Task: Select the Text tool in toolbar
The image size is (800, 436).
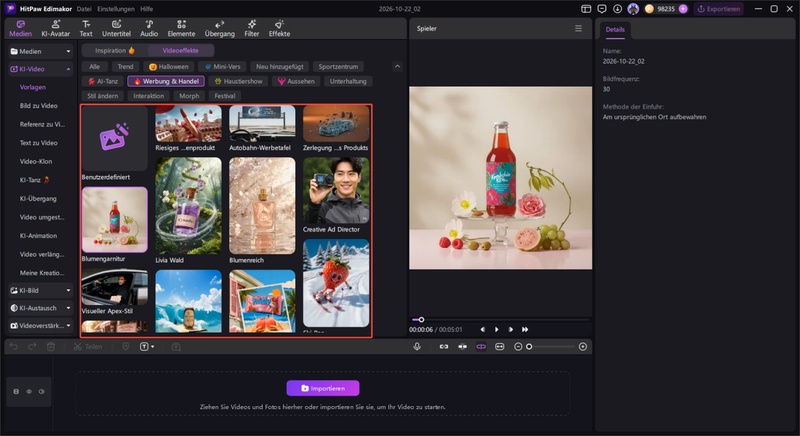Action: (x=86, y=29)
